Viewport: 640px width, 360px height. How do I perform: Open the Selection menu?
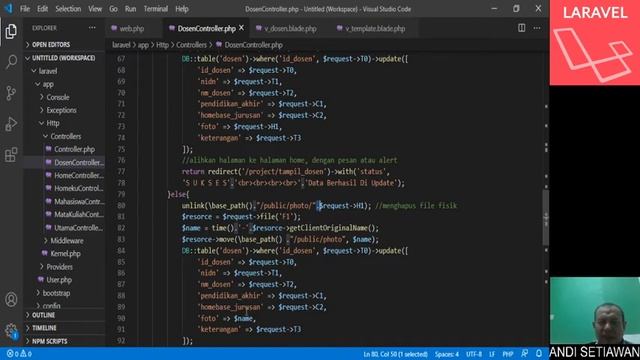(x=68, y=9)
